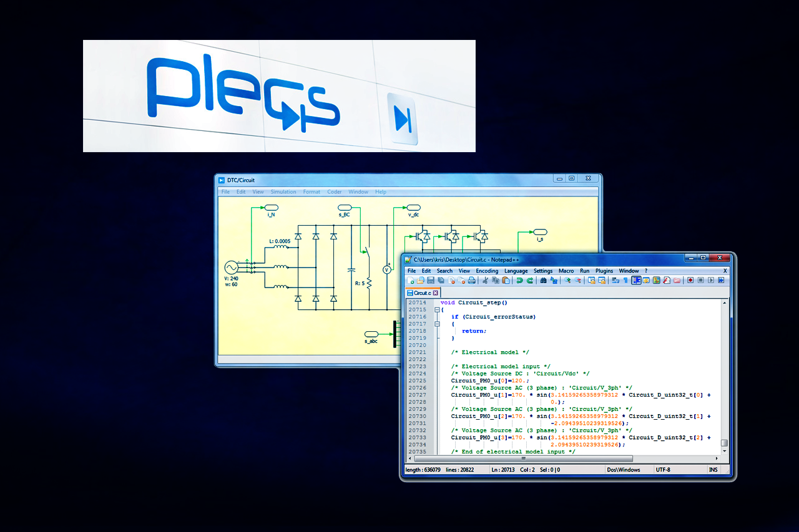Screen dimensions: 799x532
Task: Click the Copy toolbar icon
Action: pos(495,281)
